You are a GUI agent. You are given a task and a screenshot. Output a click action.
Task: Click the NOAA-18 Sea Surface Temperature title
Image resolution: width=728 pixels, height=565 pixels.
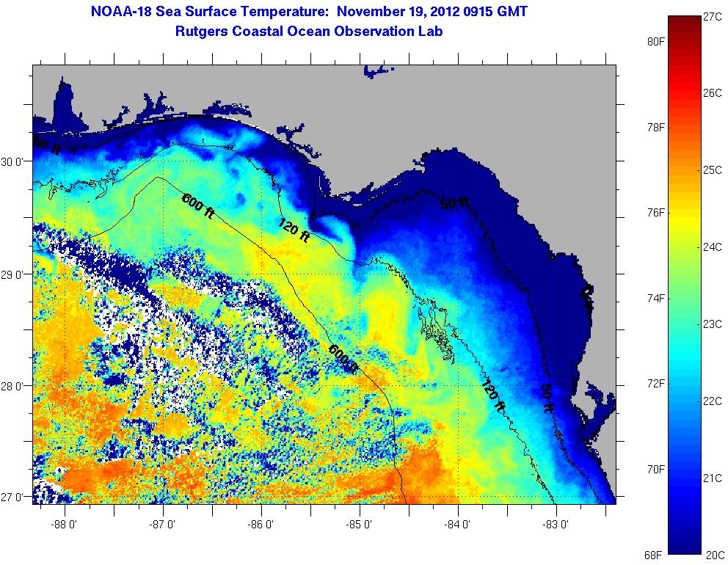click(309, 12)
